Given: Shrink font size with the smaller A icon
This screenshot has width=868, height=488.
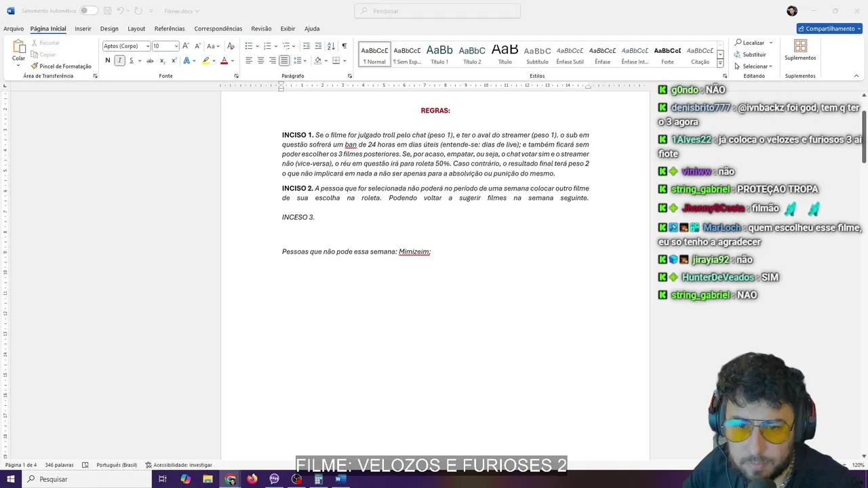Looking at the screenshot, I should coord(197,46).
